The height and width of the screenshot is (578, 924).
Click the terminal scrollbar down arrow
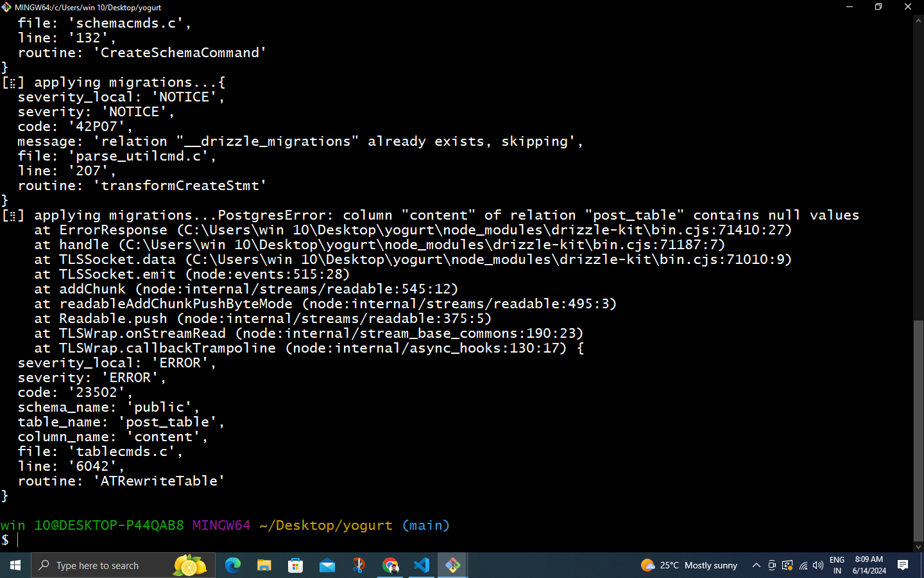click(x=918, y=547)
